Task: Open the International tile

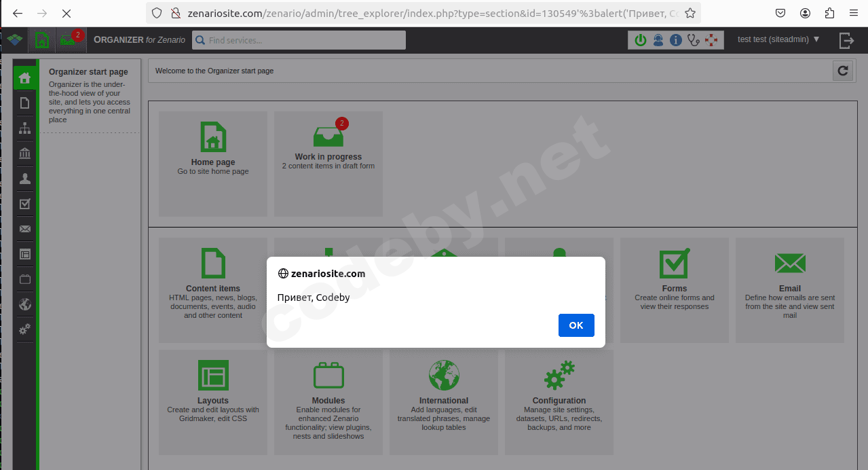Action: pyautogui.click(x=444, y=402)
